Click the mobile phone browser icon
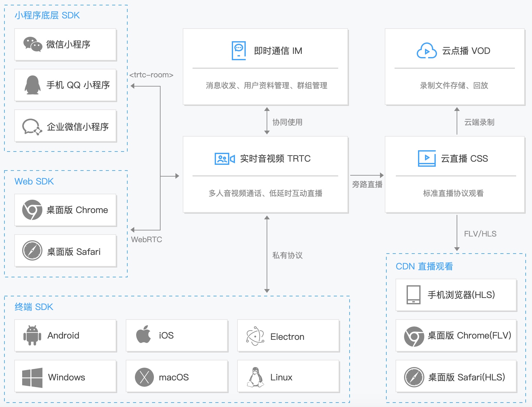This screenshot has width=532, height=407. [x=414, y=295]
